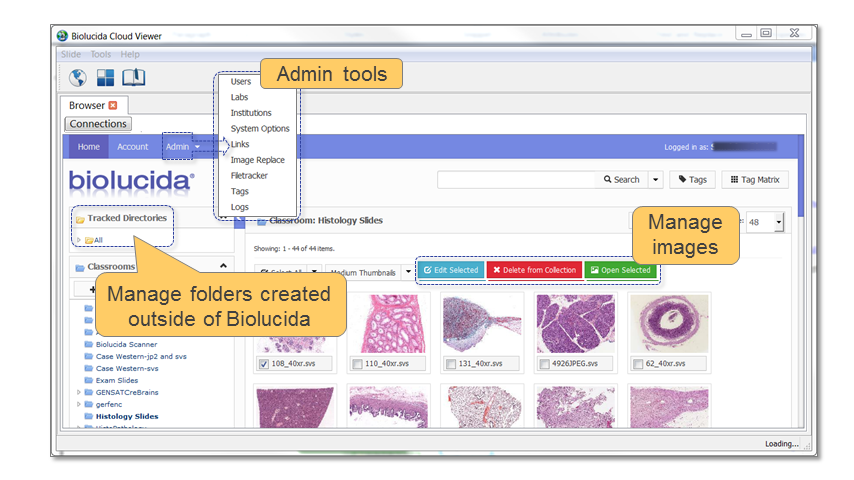Open the 4926JPEG.svs slide thumbnail
This screenshot has height=480, width=854.
[576, 324]
